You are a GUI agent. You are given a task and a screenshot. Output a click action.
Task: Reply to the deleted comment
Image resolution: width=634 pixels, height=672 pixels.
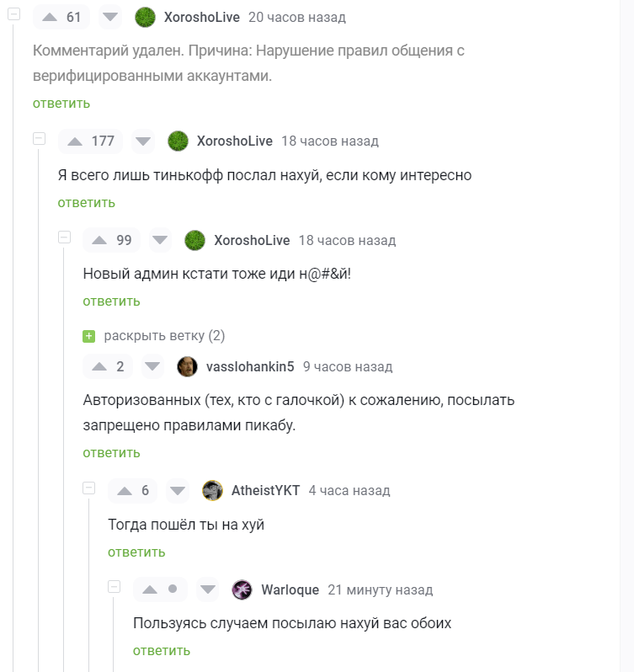pos(61,103)
